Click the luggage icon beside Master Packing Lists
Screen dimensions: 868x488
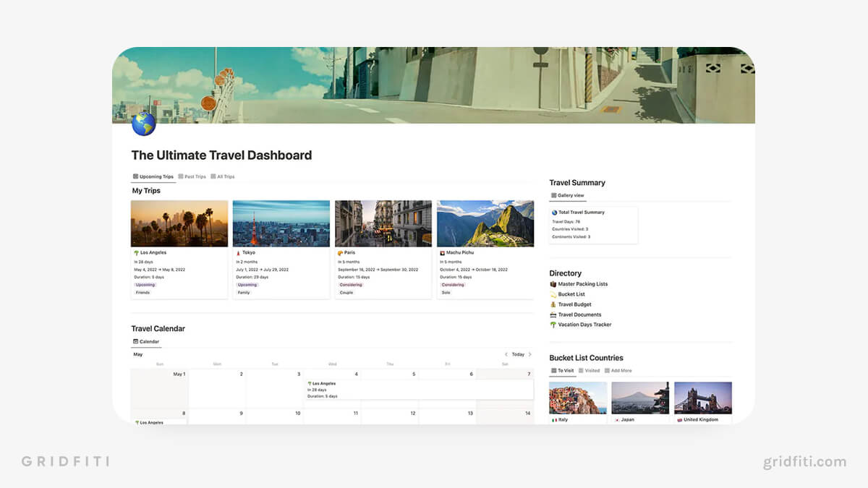click(553, 284)
